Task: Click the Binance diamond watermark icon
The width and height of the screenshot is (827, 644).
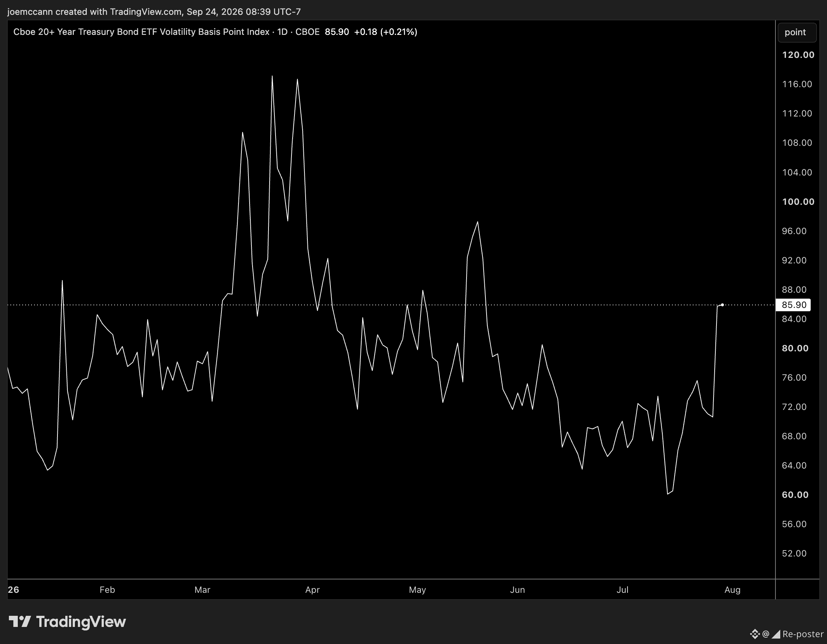Action: 755,634
